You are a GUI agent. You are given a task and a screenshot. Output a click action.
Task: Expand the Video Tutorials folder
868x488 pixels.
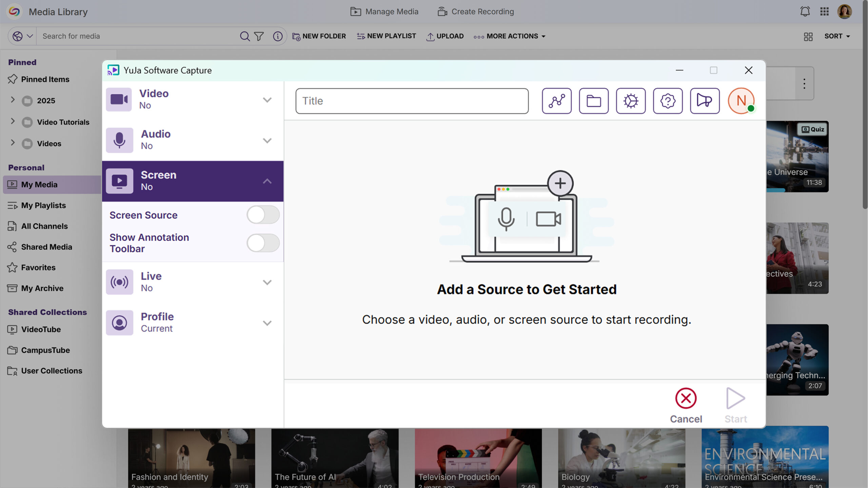(x=13, y=121)
